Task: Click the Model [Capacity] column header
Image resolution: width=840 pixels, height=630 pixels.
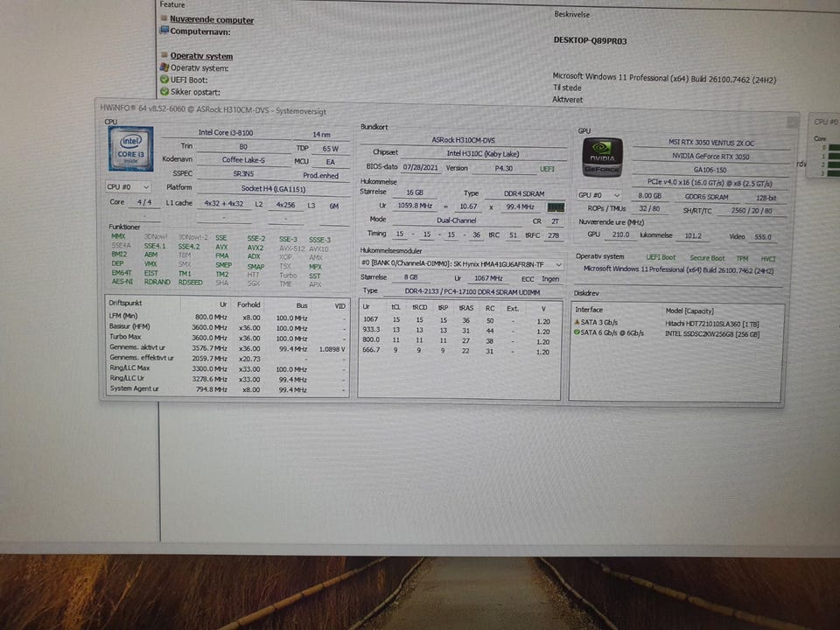Action: pyautogui.click(x=689, y=311)
